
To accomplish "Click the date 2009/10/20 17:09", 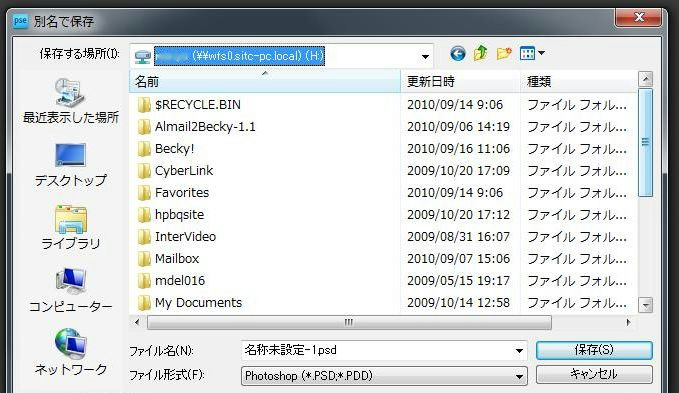I will (458, 171).
